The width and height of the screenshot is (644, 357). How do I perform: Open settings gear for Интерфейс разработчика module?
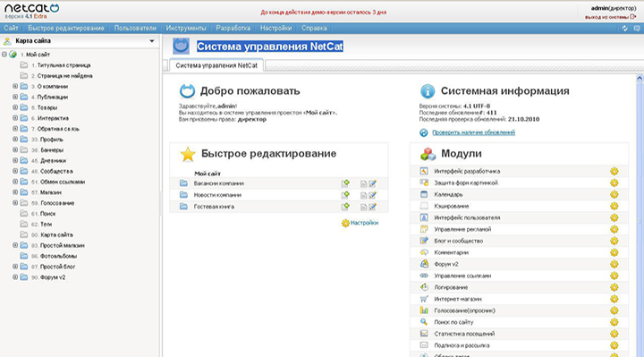tap(614, 171)
